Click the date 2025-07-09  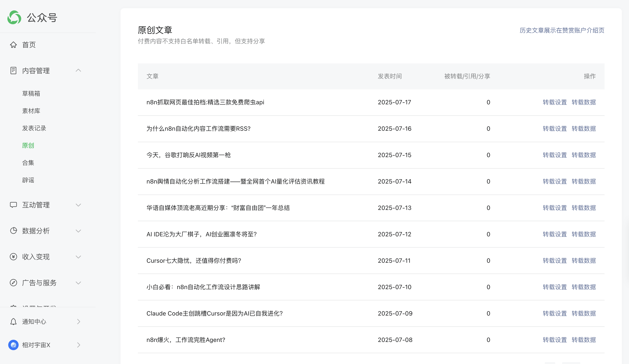click(395, 313)
